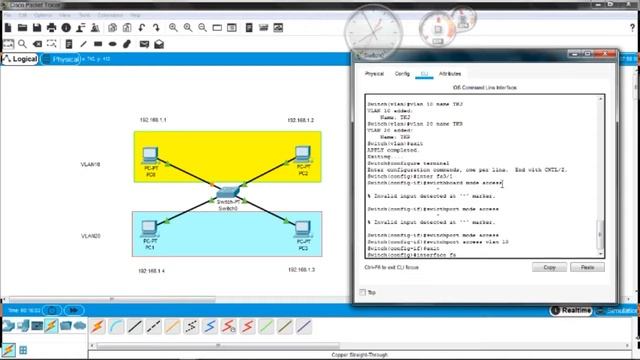Launch the Activity Wizard icon
This screenshot has width=640, height=360.
pyautogui.click(x=81, y=28)
